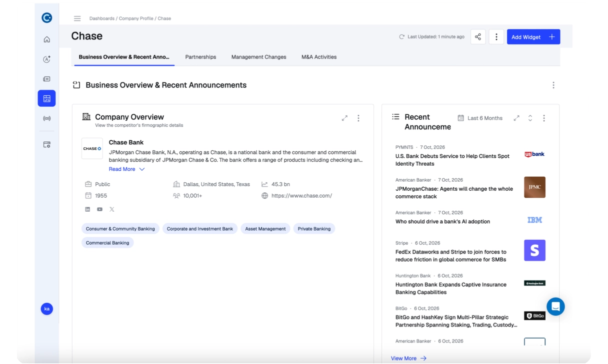This screenshot has height=364, width=608.
Task: Toggle the hamburger menu icon
Action: (x=77, y=18)
